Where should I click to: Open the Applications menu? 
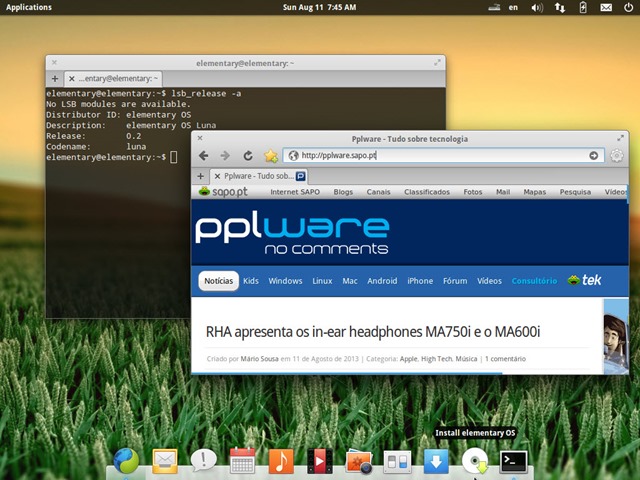pos(29,7)
